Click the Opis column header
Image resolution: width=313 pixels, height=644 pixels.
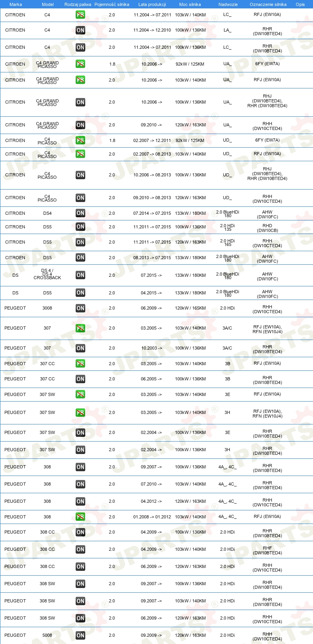coord(300,4)
